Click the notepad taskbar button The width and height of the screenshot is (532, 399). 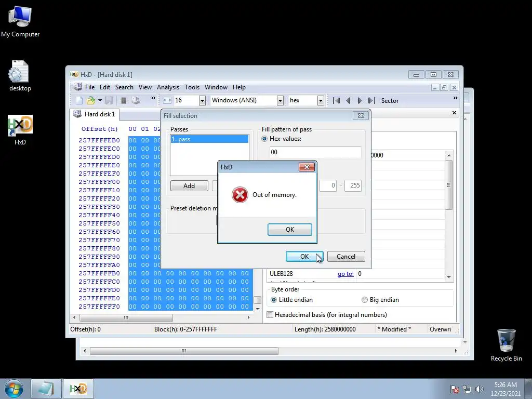pos(46,389)
